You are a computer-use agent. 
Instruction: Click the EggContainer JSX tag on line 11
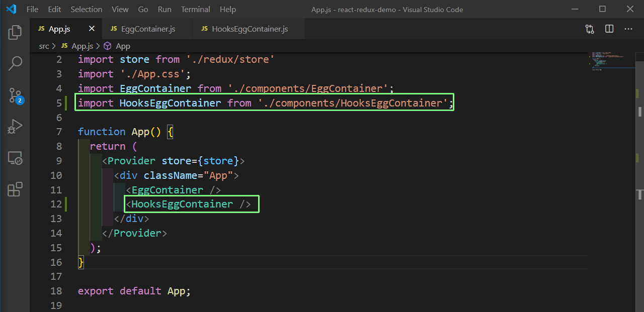(x=173, y=190)
